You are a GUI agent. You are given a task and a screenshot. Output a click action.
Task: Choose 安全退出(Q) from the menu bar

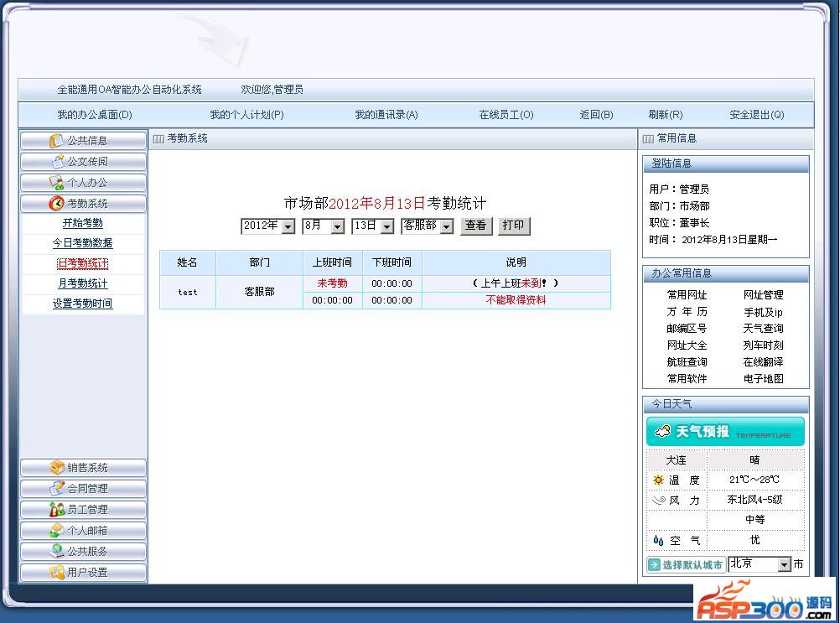[x=756, y=115]
